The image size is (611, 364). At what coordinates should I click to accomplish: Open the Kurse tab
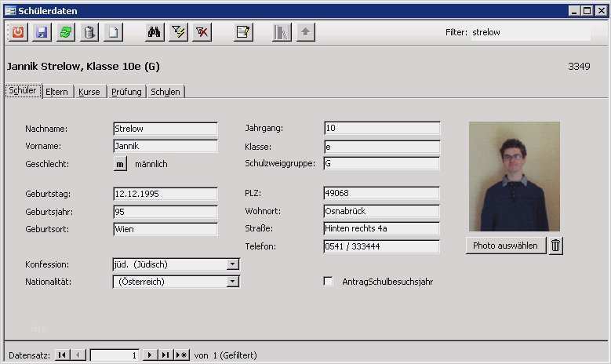tap(89, 92)
